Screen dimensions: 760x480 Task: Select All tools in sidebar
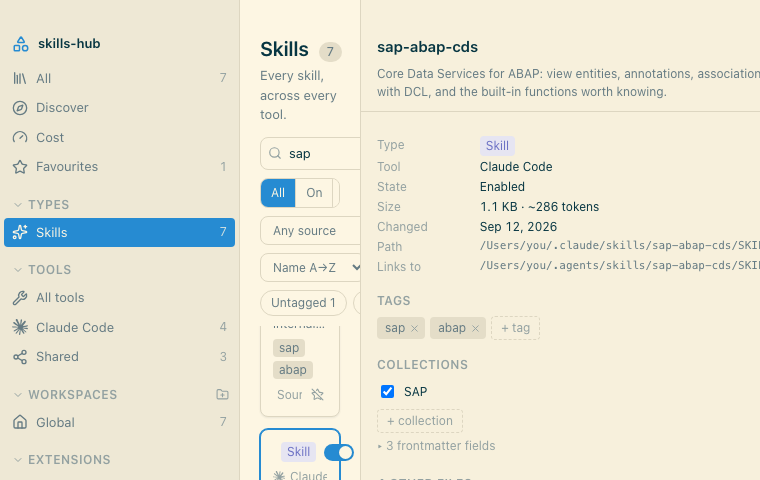[119, 298]
